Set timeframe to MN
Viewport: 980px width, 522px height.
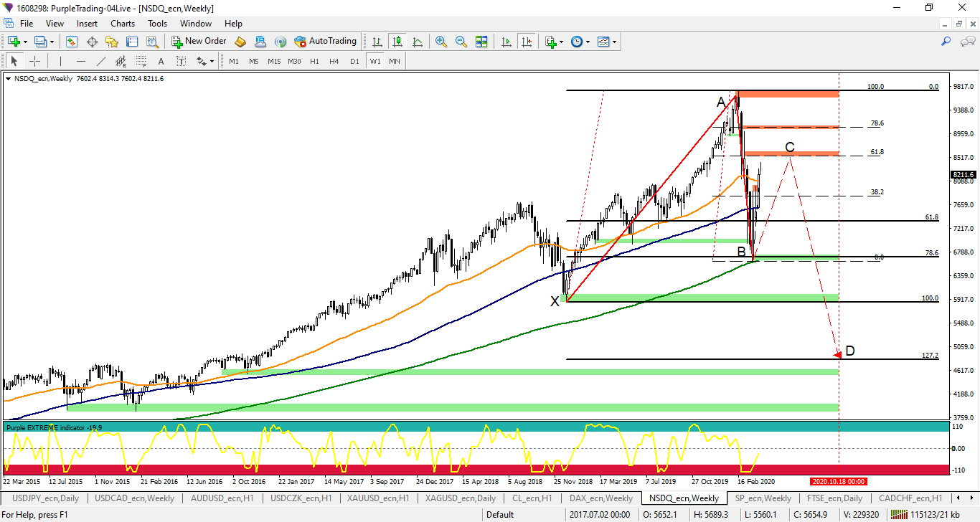tap(395, 61)
